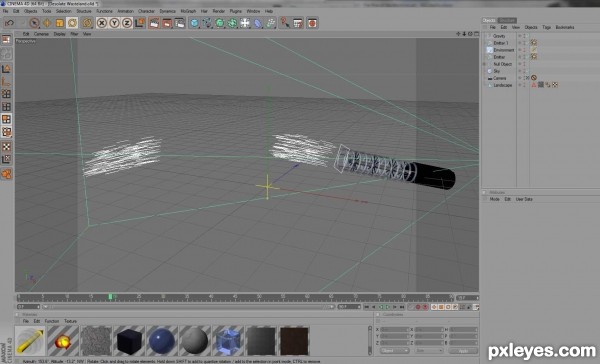Click the red record keyframe button
600x364 pixels.
coord(418,307)
